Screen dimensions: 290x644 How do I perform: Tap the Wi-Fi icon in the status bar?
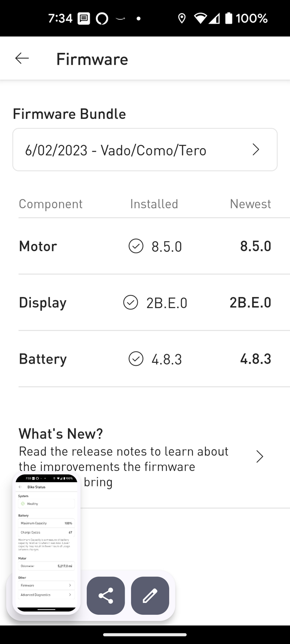200,18
